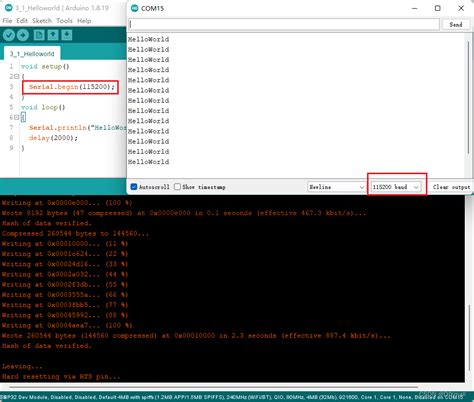Click the Verify checkmark toolbar icon
Screen dimensions: 474x402
pos(9,35)
